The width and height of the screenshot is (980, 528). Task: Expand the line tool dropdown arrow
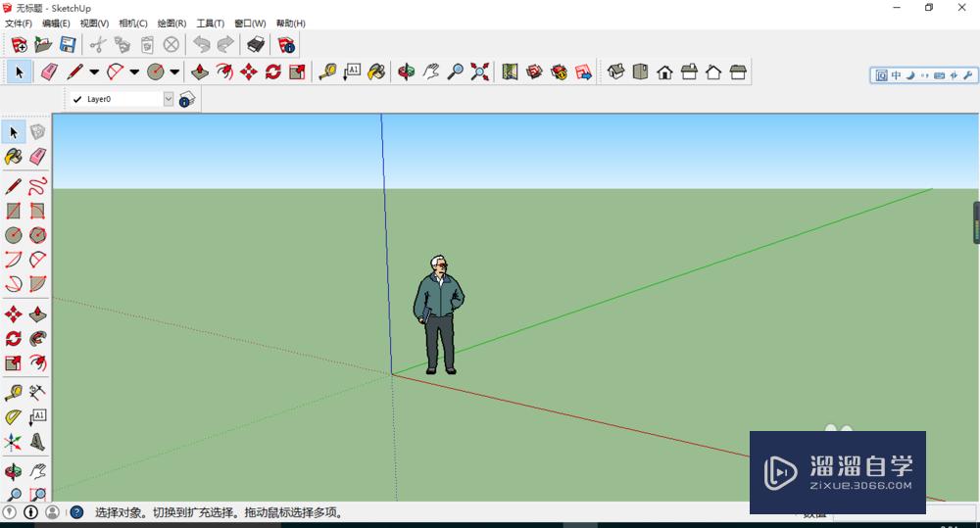(x=94, y=72)
